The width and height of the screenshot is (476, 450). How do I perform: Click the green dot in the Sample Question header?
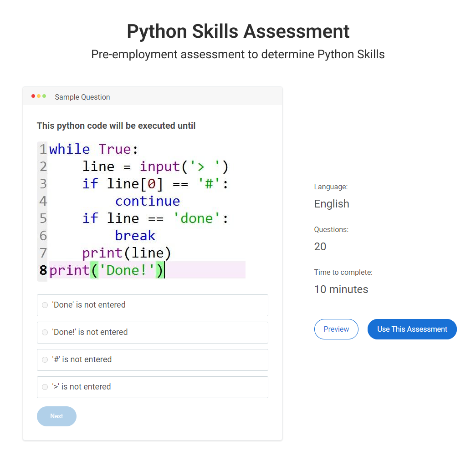(44, 96)
